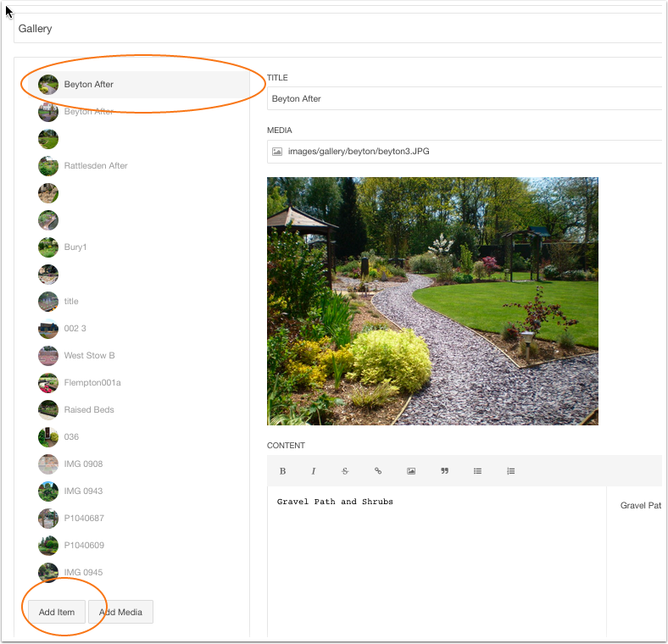668x644 pixels.
Task: Select the Raised Beds gallery item
Action: tap(138, 410)
